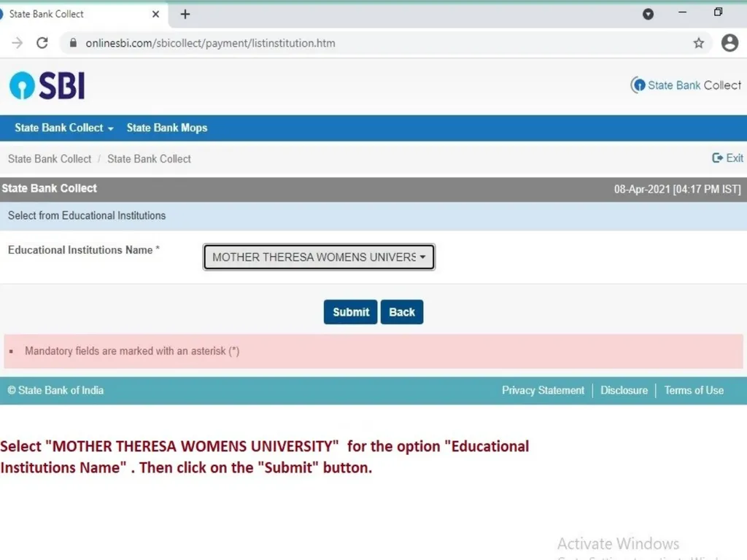Click the address bar URL
The image size is (747, 560).
210,43
